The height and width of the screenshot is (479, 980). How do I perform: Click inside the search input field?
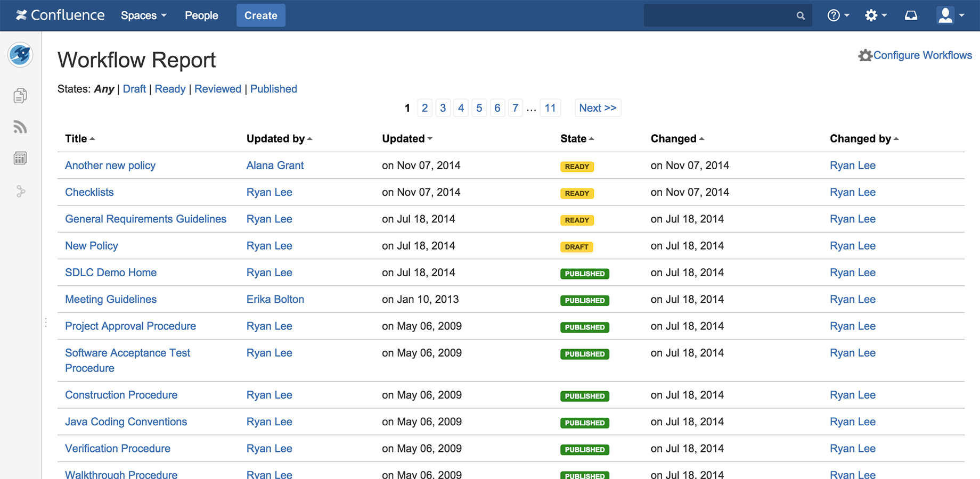[x=719, y=15]
